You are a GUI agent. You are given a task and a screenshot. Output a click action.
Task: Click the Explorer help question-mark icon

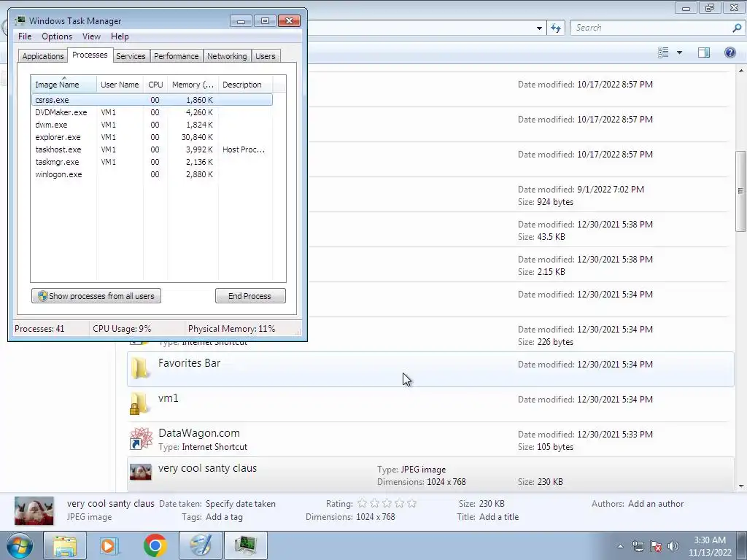click(x=729, y=52)
